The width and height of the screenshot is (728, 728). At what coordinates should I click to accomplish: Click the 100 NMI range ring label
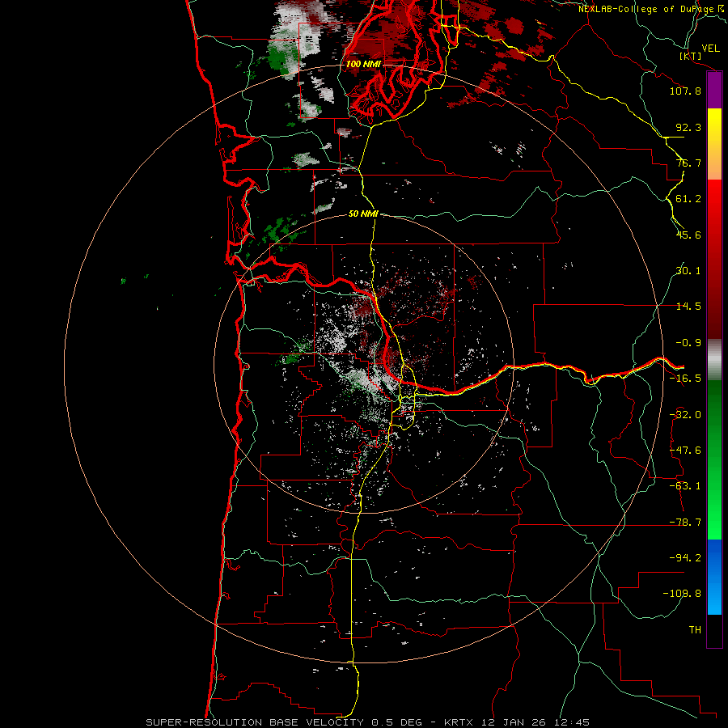coord(363,64)
